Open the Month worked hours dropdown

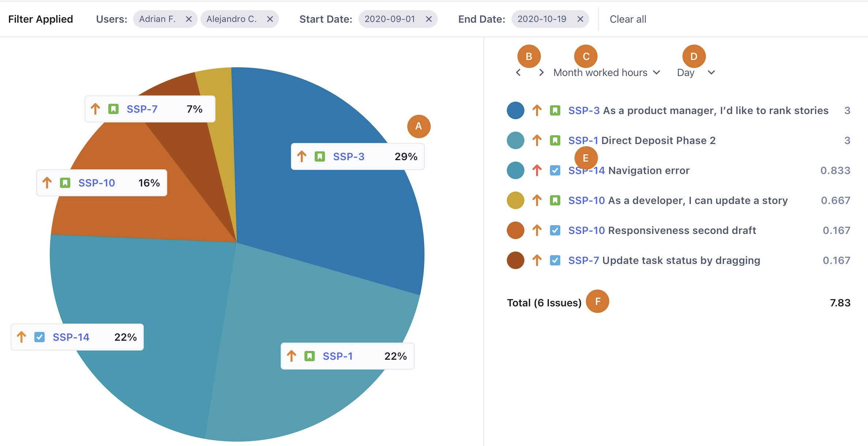tap(606, 72)
